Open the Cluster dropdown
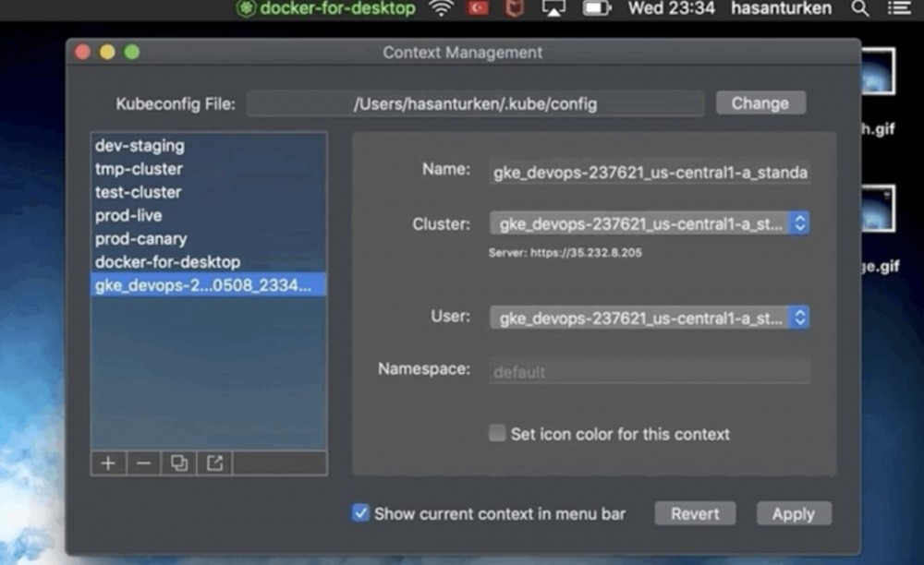The height and width of the screenshot is (565, 924). tap(650, 223)
